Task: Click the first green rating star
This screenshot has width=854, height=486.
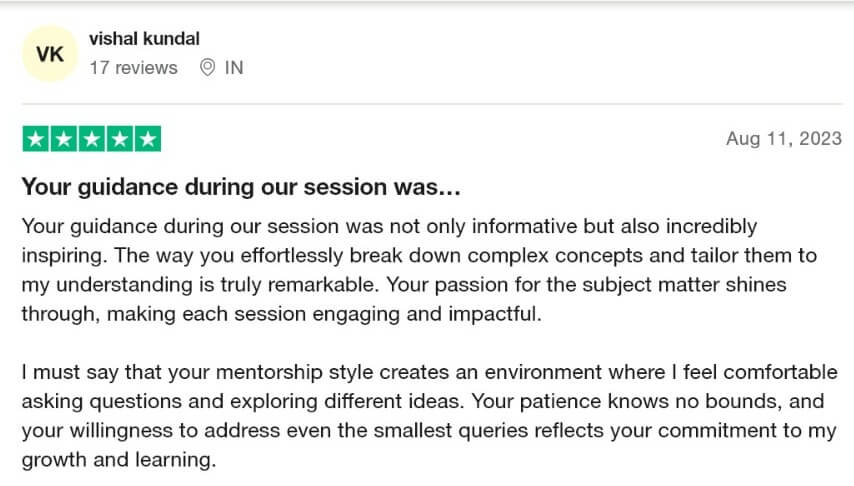Action: point(35,139)
